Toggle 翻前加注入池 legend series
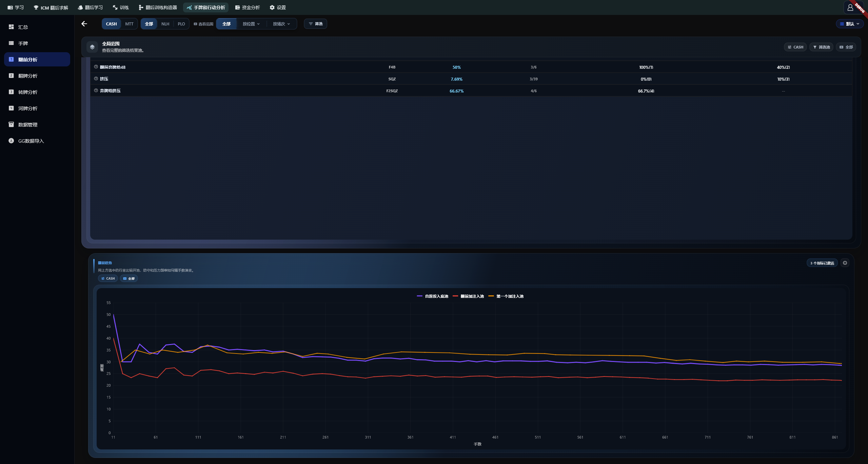 [468, 296]
